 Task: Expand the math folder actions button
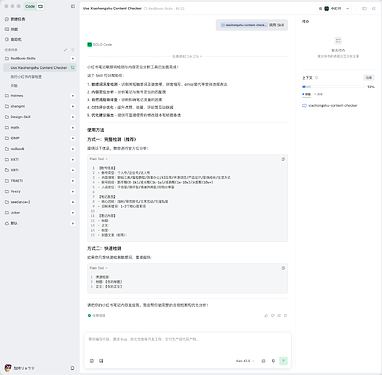coord(73,128)
